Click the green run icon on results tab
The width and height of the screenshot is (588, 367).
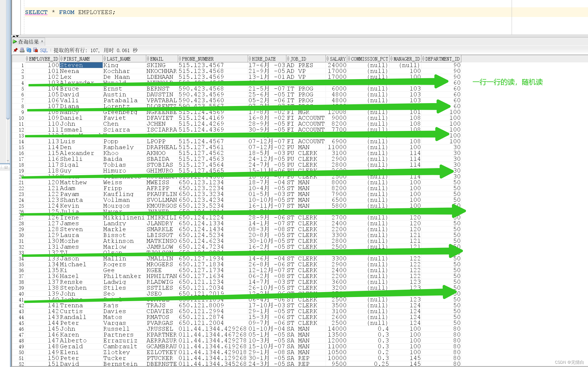tap(15, 42)
